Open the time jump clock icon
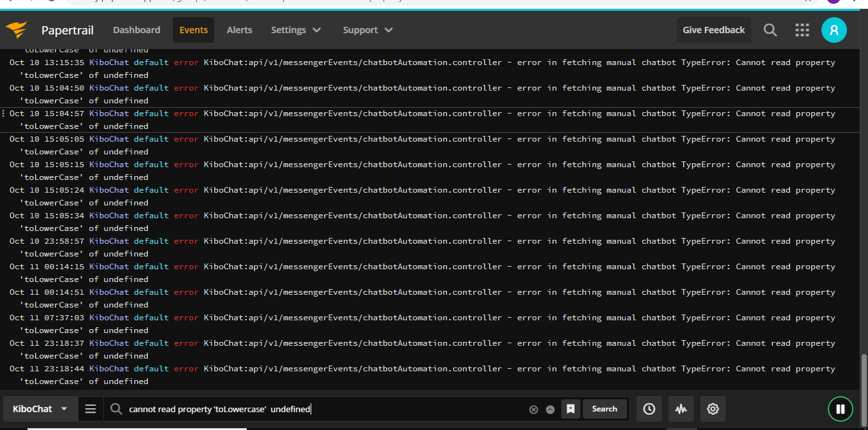Image resolution: width=868 pixels, height=430 pixels. (x=649, y=409)
